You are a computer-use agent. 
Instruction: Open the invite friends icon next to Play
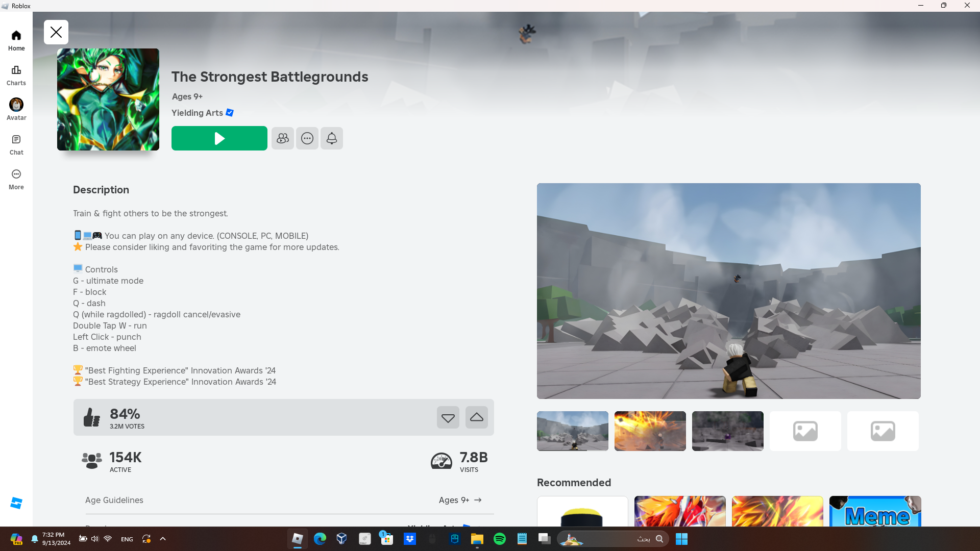pyautogui.click(x=283, y=138)
